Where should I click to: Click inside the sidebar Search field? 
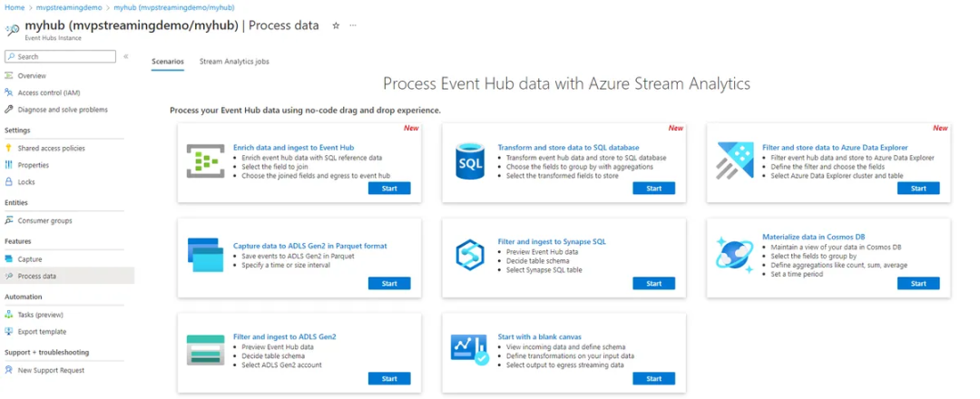[64, 56]
